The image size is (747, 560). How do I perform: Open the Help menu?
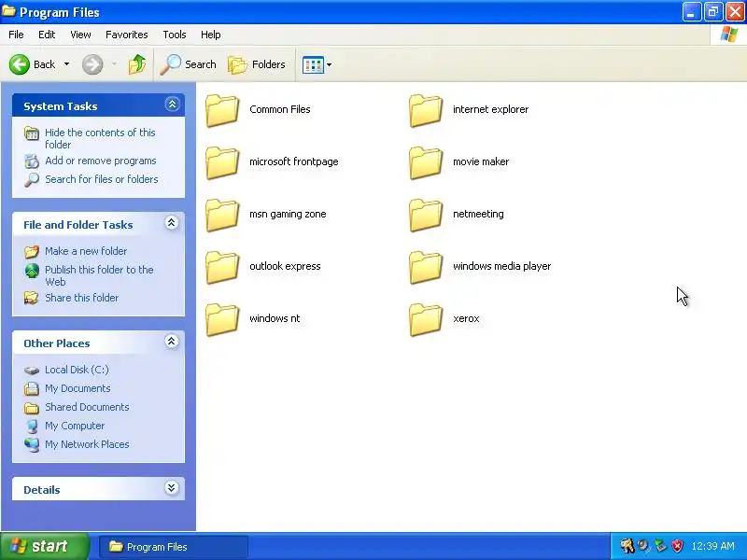[x=211, y=35]
